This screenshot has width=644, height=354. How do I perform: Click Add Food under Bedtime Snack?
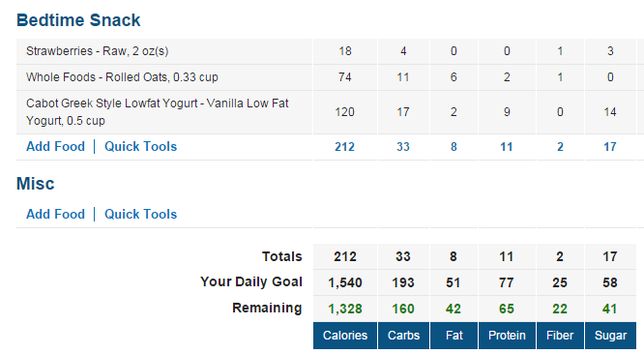click(55, 147)
